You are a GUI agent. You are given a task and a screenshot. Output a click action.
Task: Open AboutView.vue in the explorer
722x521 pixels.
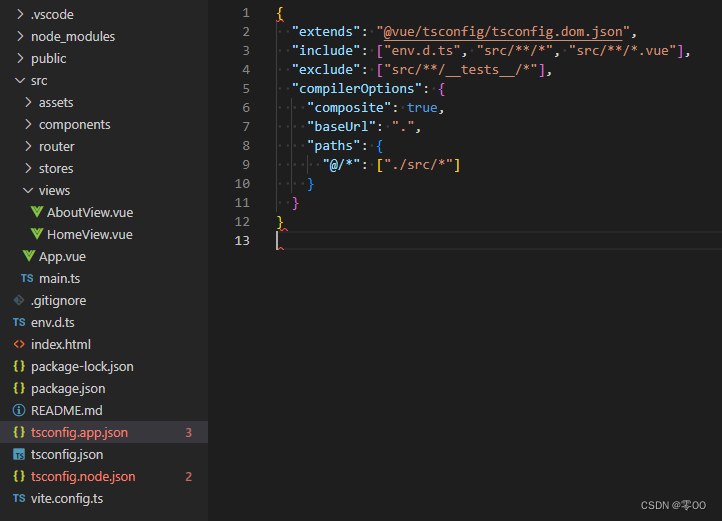(x=90, y=212)
